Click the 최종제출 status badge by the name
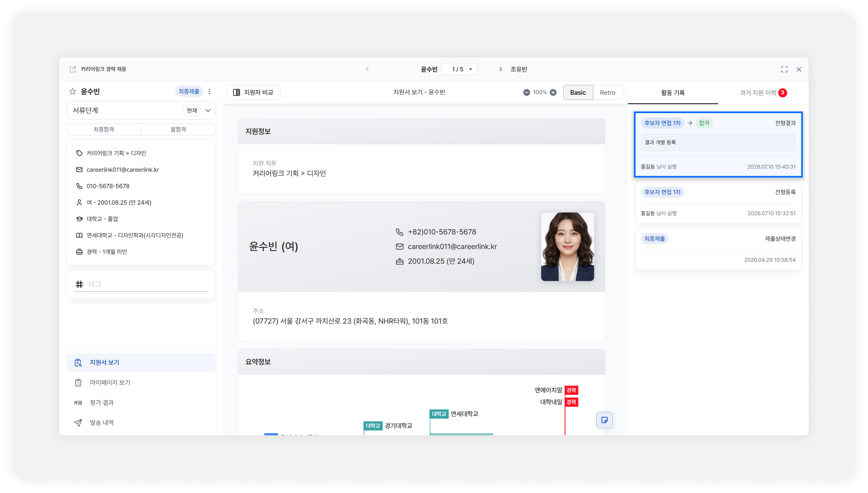Screen dimensions: 868x493 pos(189,91)
